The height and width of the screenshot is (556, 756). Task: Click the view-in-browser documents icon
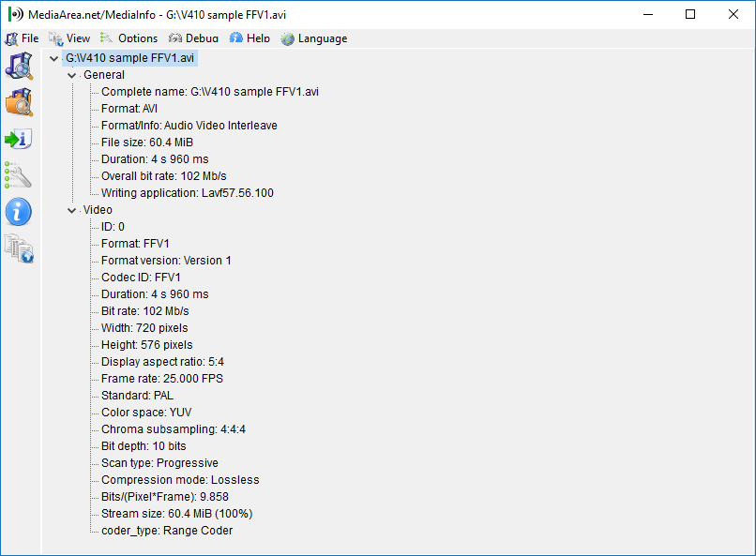(x=19, y=248)
